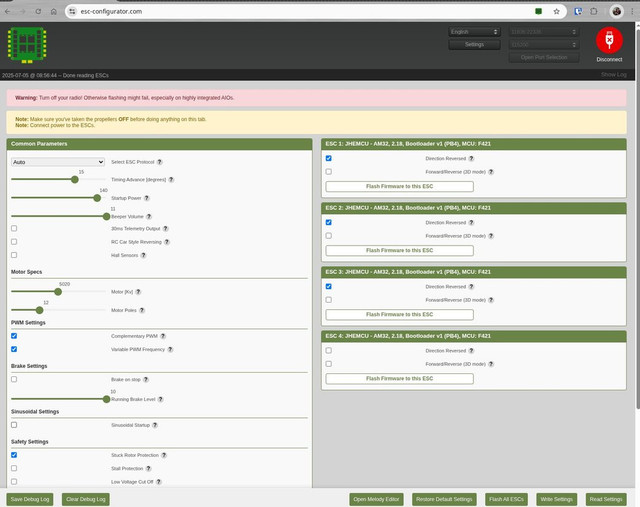Uncheck Complementary PWM

pyautogui.click(x=14, y=336)
